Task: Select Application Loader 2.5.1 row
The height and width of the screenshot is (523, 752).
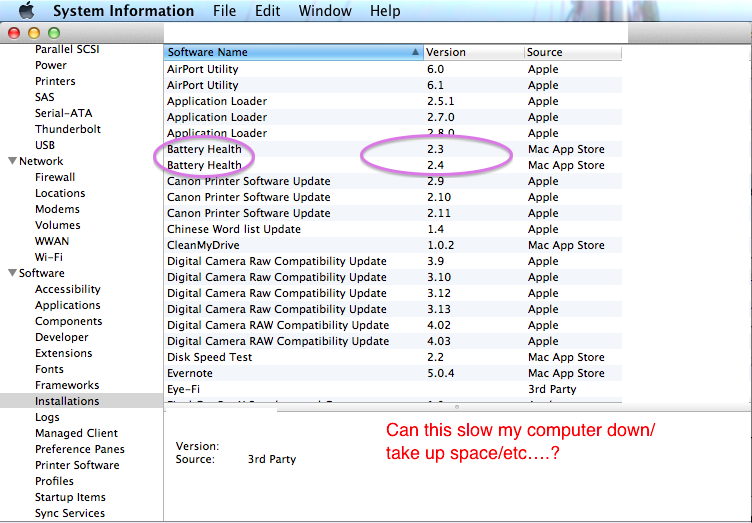Action: click(x=393, y=101)
